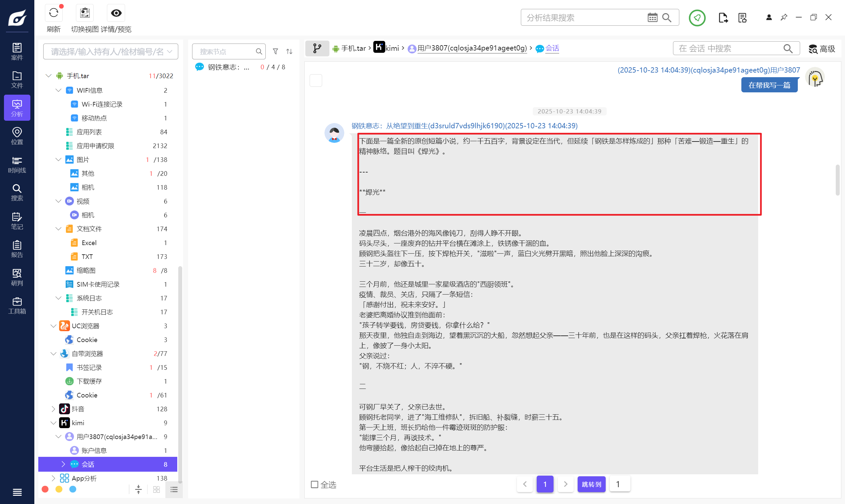Viewport: 845px width, 504px height.
Task: Click the sort arrows icon
Action: click(289, 52)
